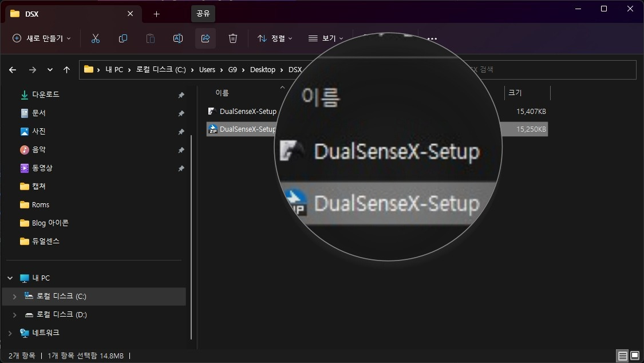Expand 로컬 디스크 (C:) in the tree

pos(14,296)
